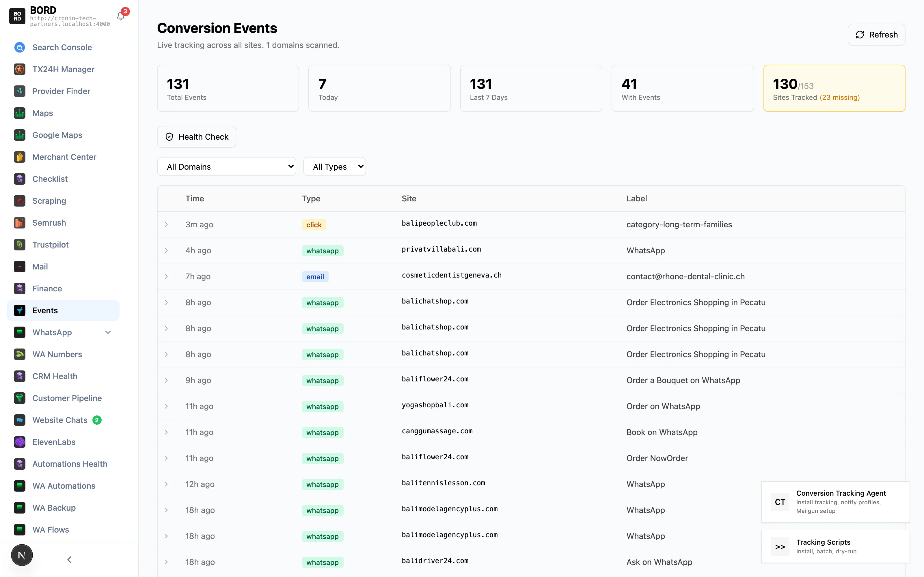
Task: Open the Search Console section
Action: 62,47
